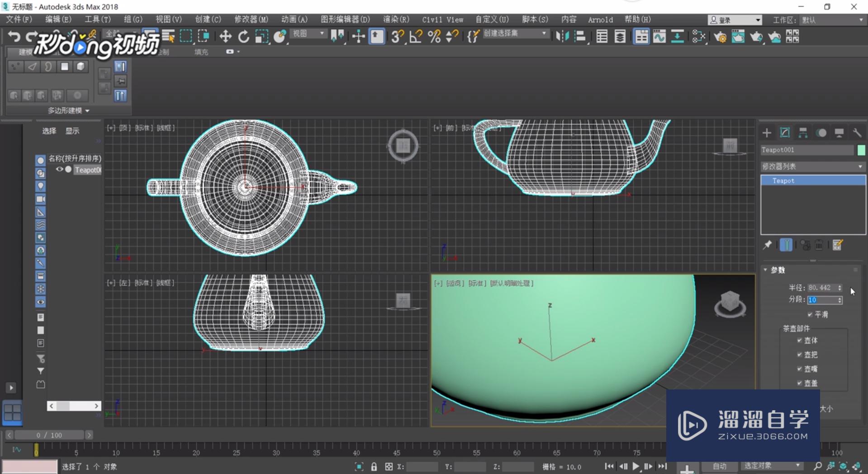Open the Utilities wrench panel tab

(x=857, y=133)
